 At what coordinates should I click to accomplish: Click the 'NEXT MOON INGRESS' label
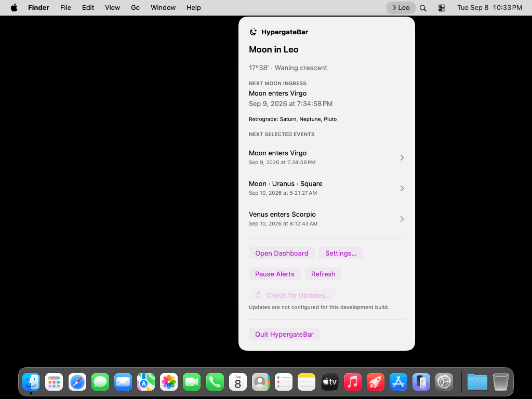tap(277, 84)
